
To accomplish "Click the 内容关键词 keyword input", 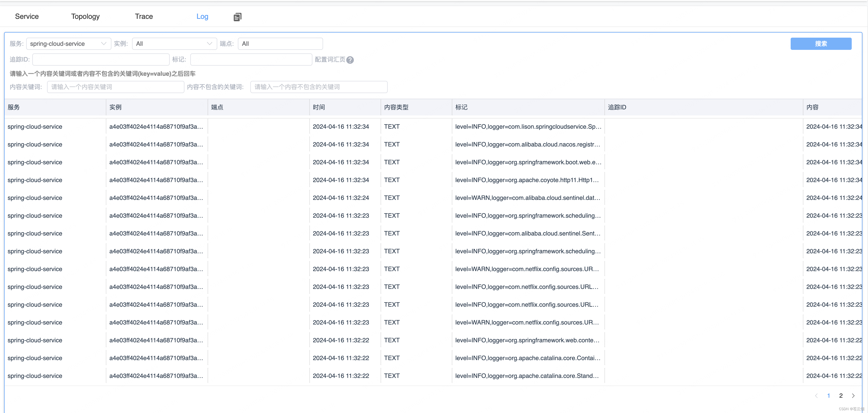I will tap(115, 87).
